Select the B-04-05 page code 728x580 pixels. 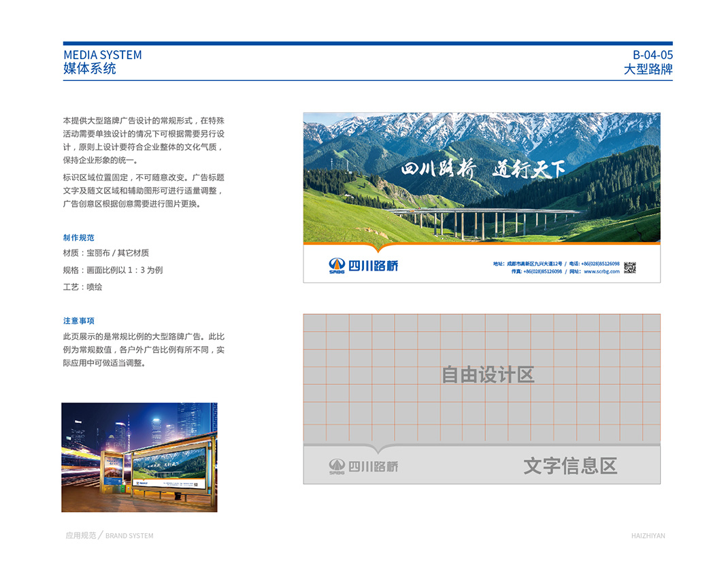click(652, 55)
